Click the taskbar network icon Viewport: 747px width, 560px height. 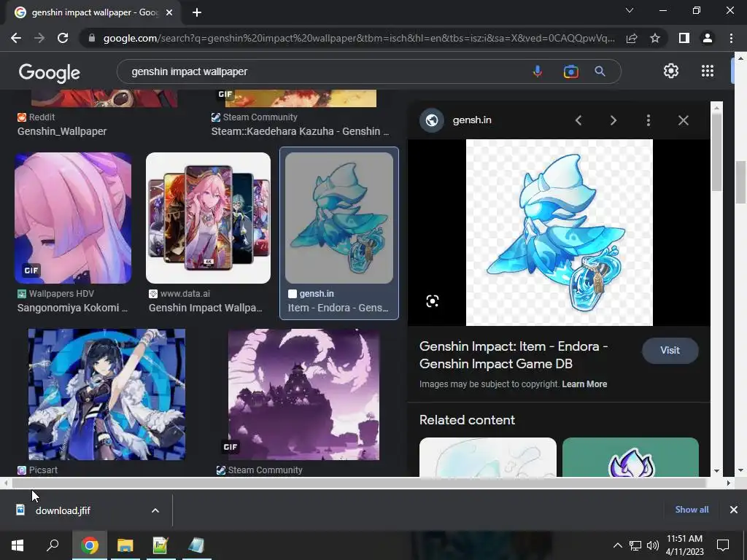pyautogui.click(x=635, y=545)
